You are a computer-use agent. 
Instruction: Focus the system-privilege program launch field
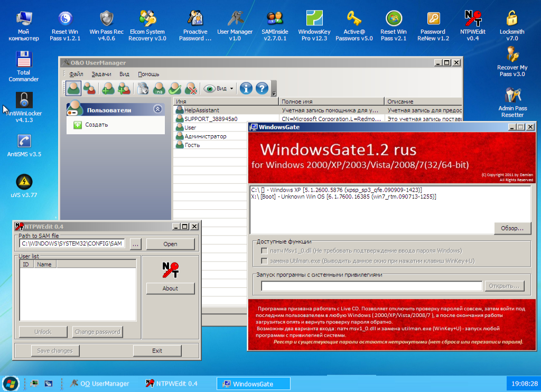[371, 286]
